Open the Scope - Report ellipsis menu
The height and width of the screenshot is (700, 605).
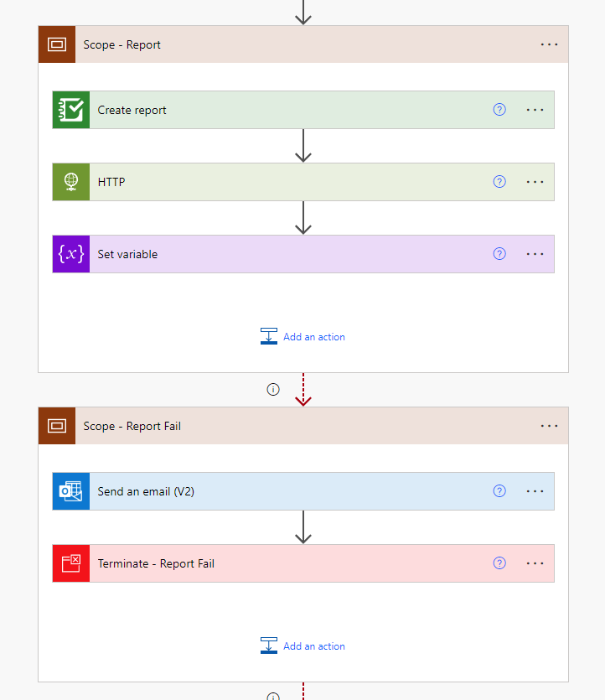click(x=549, y=44)
